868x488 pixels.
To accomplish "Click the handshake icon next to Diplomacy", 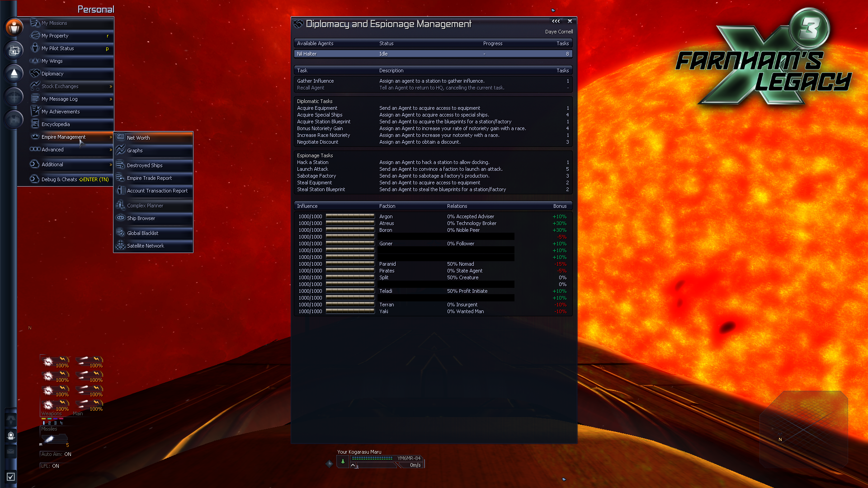I will [35, 74].
